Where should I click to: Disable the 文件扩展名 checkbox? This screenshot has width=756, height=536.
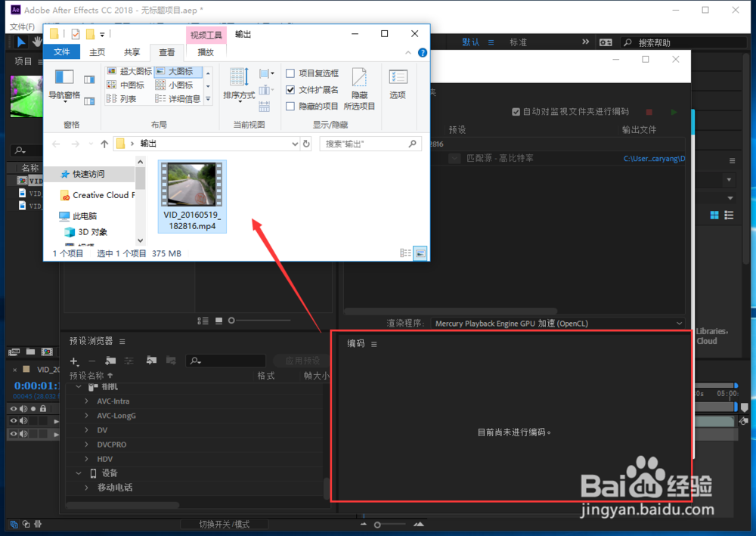(290, 89)
